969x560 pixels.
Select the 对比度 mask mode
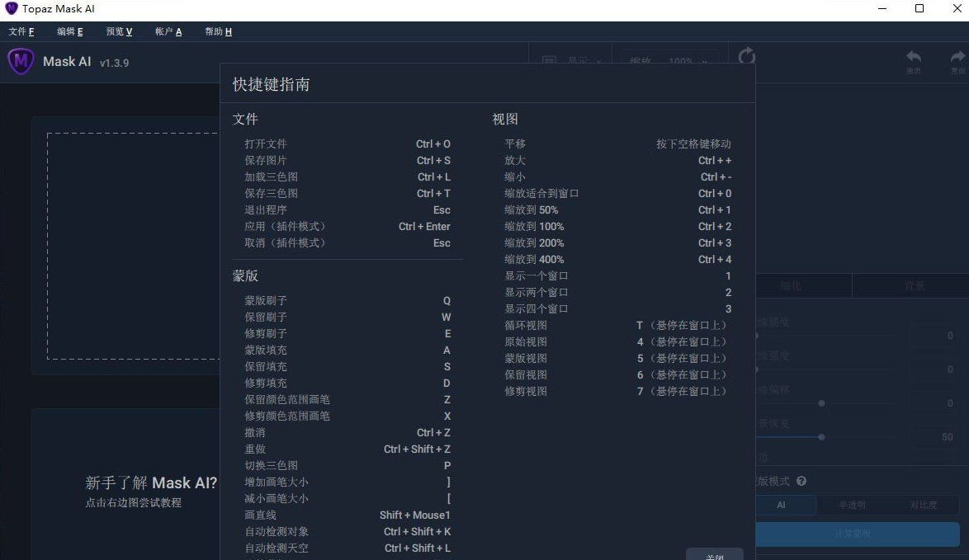(924, 505)
